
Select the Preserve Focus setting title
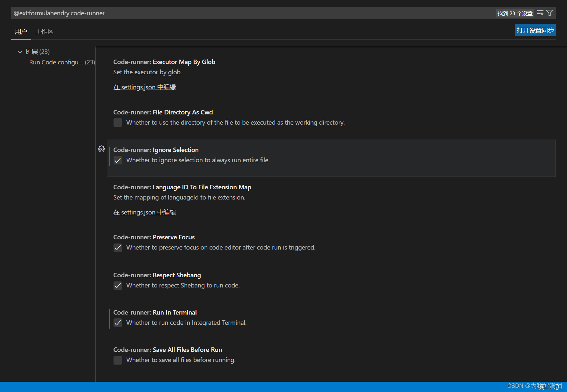154,237
